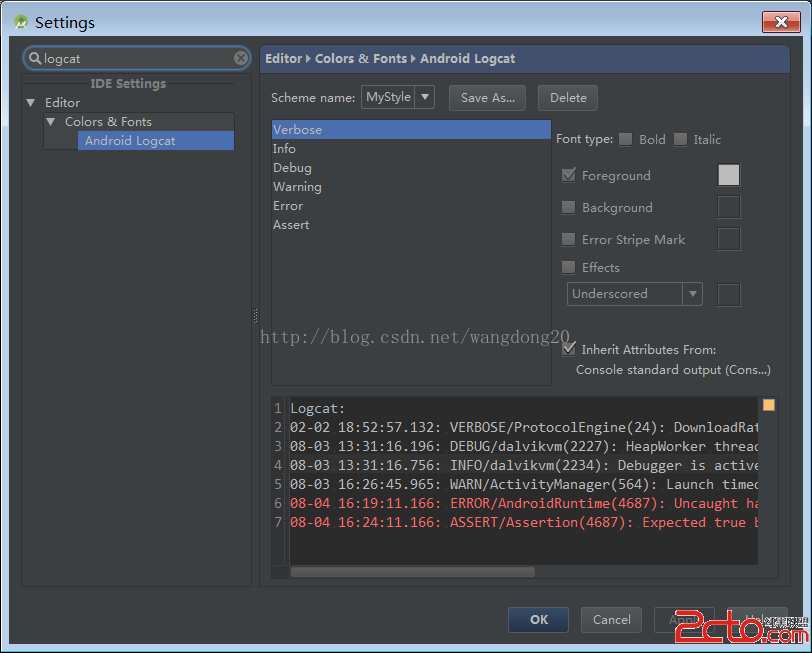This screenshot has width=812, height=653.
Task: Toggle the Bold font checkbox
Action: (626, 139)
